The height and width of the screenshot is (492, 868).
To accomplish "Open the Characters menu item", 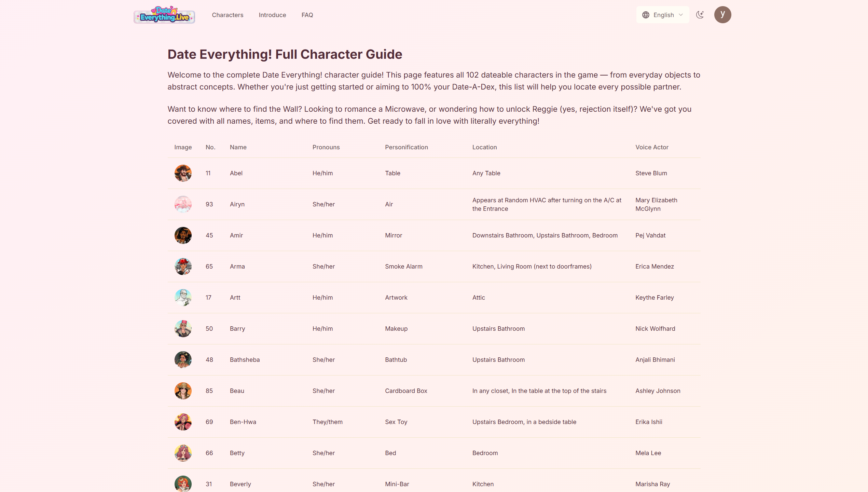I will [x=228, y=15].
